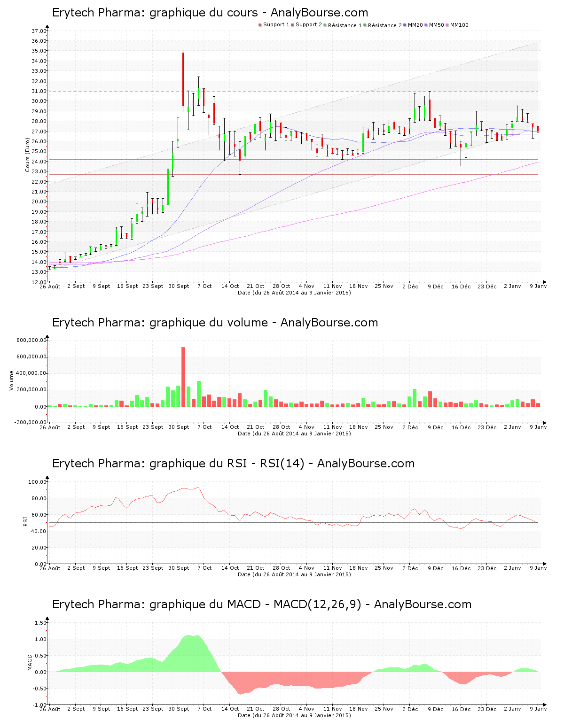Click the MM20 blue legend swatch
The image size is (564, 728).
tap(405, 25)
